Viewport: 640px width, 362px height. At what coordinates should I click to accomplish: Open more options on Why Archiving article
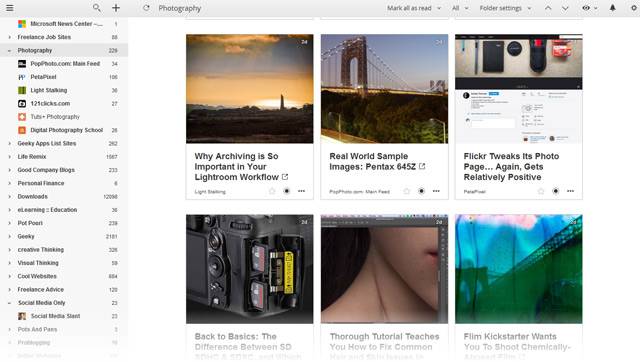[x=301, y=191]
